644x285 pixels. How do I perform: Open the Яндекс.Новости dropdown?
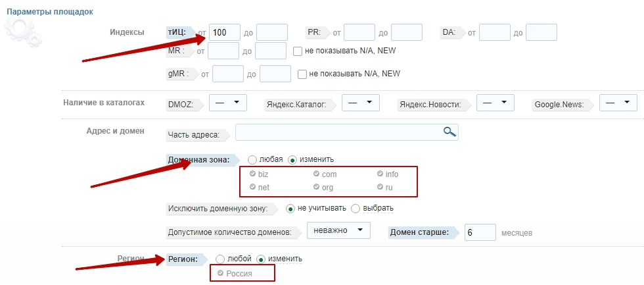(x=495, y=103)
